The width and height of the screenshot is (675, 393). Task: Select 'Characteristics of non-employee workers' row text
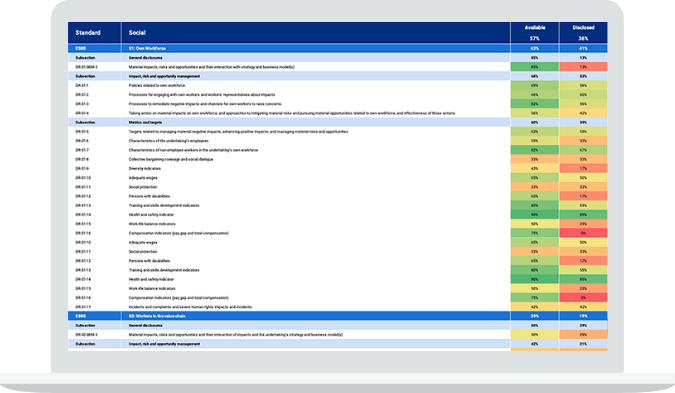(x=193, y=150)
